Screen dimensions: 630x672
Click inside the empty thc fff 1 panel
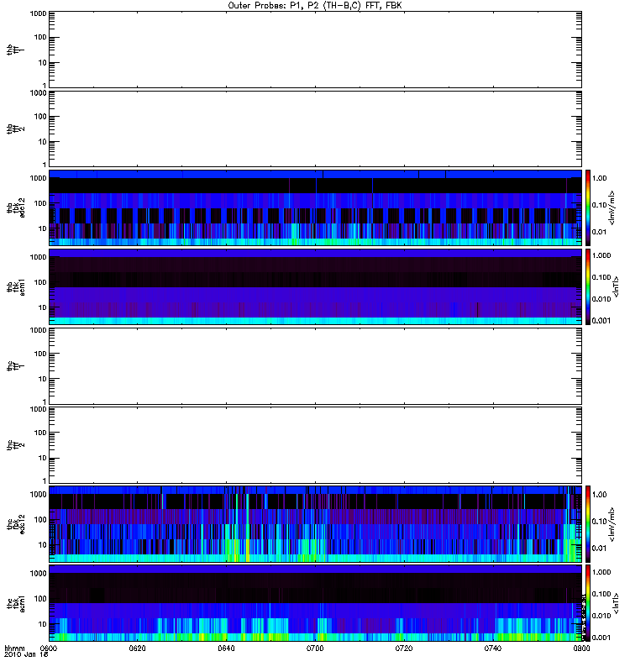click(315, 366)
